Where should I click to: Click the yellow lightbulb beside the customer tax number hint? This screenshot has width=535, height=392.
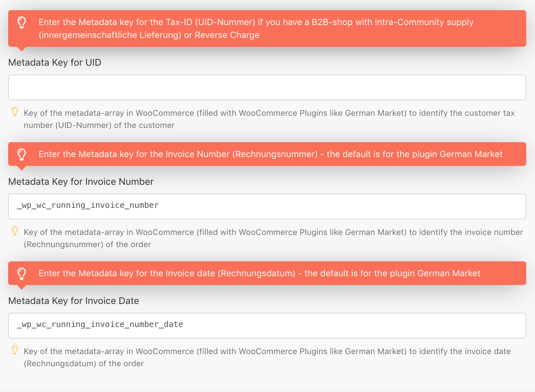coord(15,112)
